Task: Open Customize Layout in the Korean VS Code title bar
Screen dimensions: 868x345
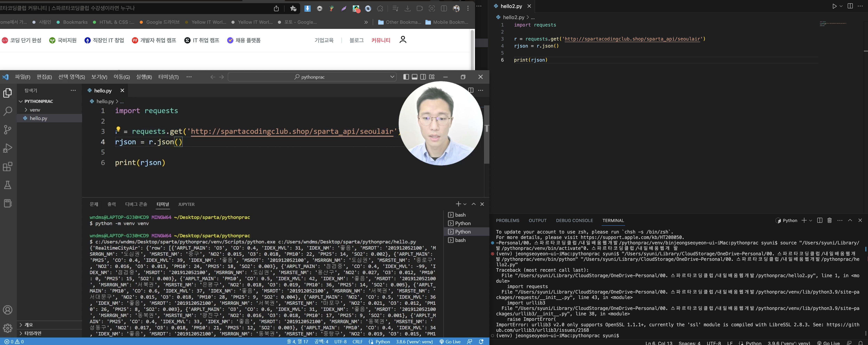Action: pyautogui.click(x=432, y=77)
